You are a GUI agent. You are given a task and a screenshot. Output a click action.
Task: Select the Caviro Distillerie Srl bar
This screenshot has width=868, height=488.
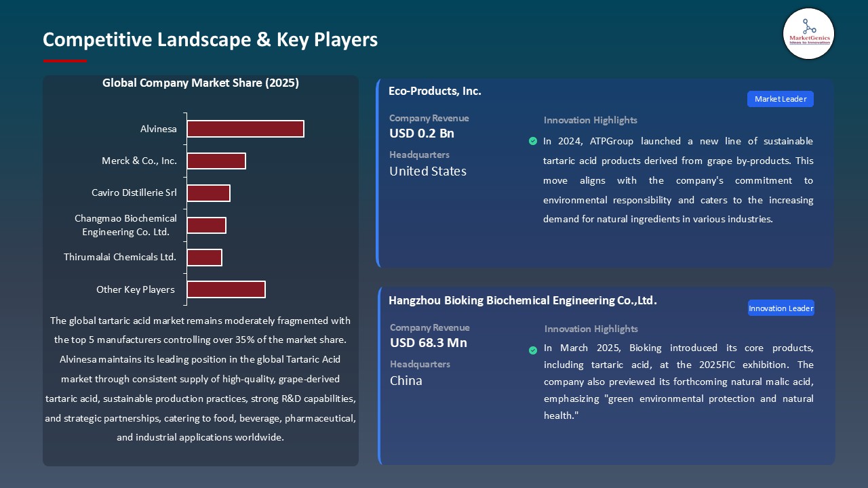208,192
